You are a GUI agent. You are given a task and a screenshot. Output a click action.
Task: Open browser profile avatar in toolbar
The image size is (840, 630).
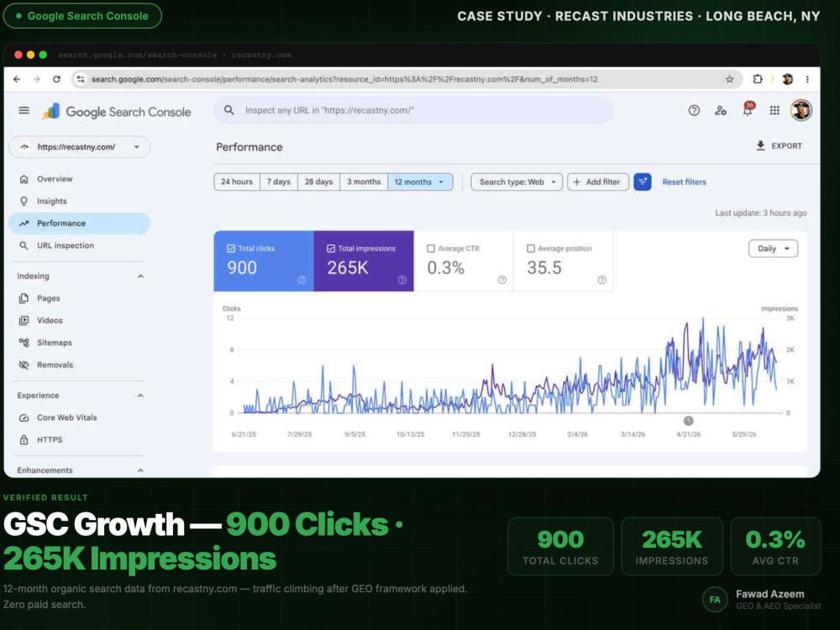tap(788, 79)
